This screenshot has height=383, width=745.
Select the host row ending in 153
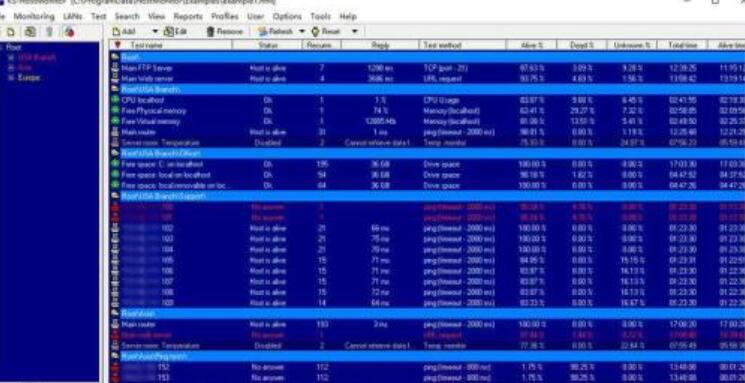(427, 378)
